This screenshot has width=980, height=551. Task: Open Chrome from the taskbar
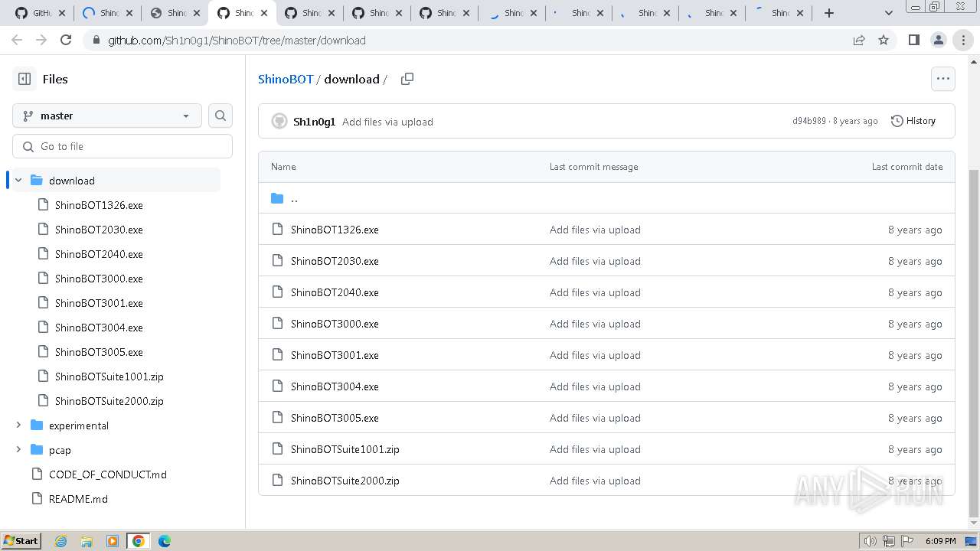click(139, 541)
